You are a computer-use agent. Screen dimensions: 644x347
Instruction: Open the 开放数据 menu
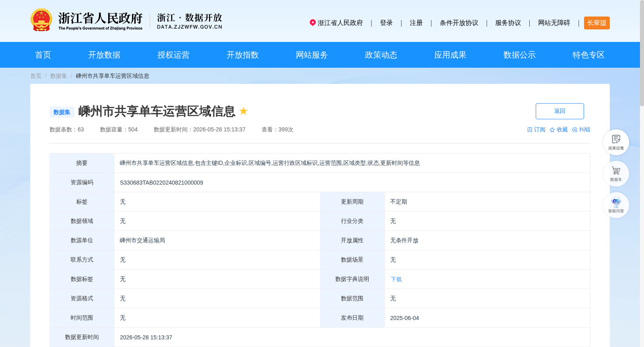(x=104, y=55)
